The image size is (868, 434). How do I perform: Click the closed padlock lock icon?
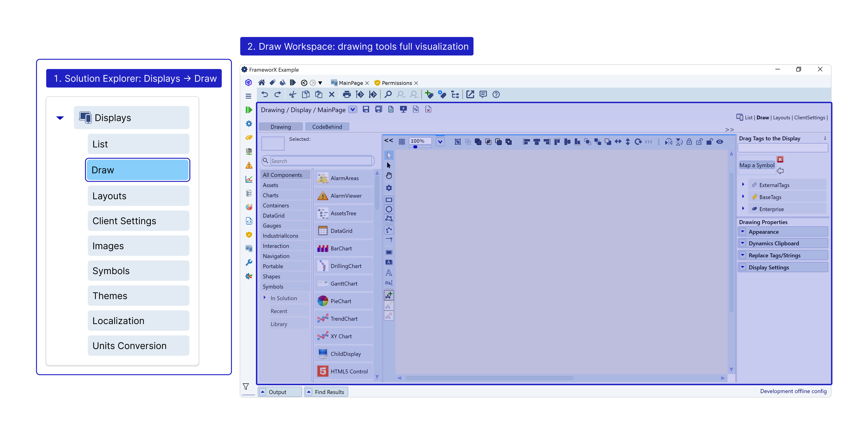click(689, 142)
